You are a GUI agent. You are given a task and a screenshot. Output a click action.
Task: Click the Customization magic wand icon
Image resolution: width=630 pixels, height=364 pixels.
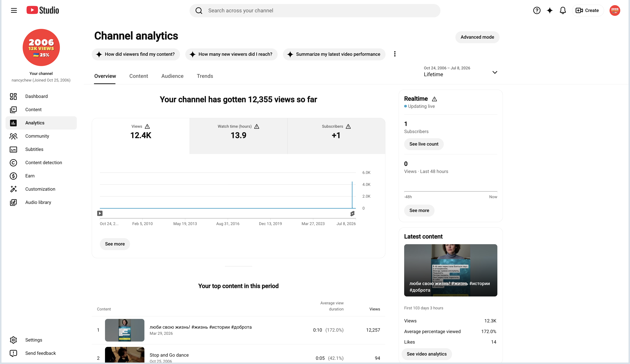pyautogui.click(x=13, y=189)
